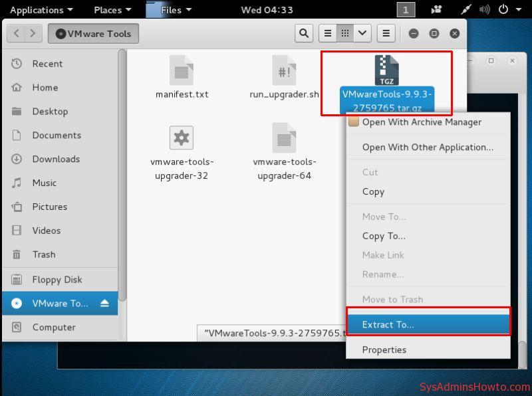Click the forward navigation arrow

[33, 33]
